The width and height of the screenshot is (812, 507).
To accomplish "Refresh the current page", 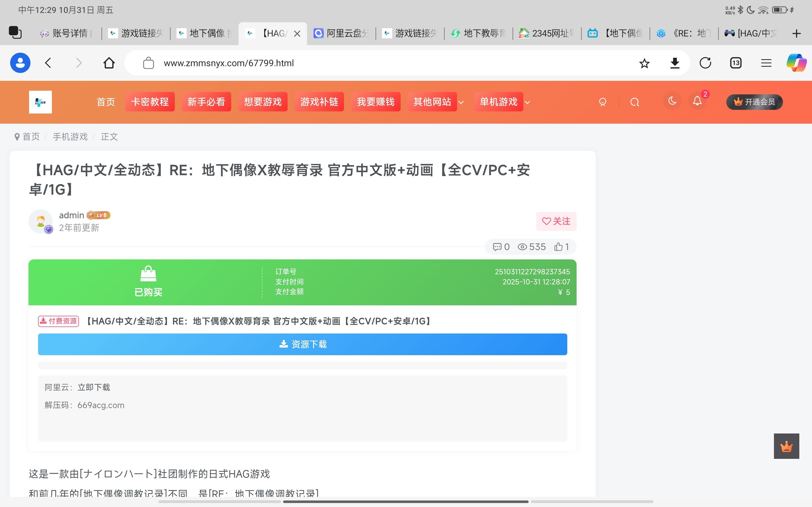I will pyautogui.click(x=705, y=63).
